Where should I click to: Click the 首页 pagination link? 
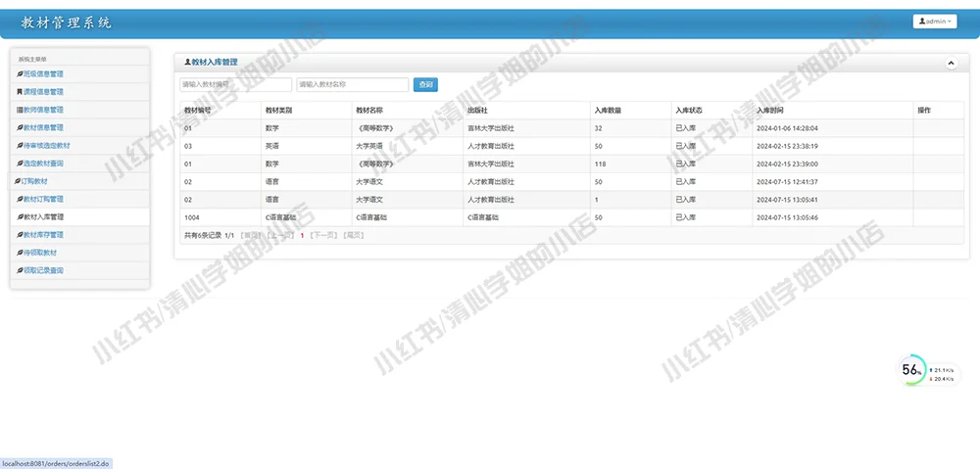[251, 235]
